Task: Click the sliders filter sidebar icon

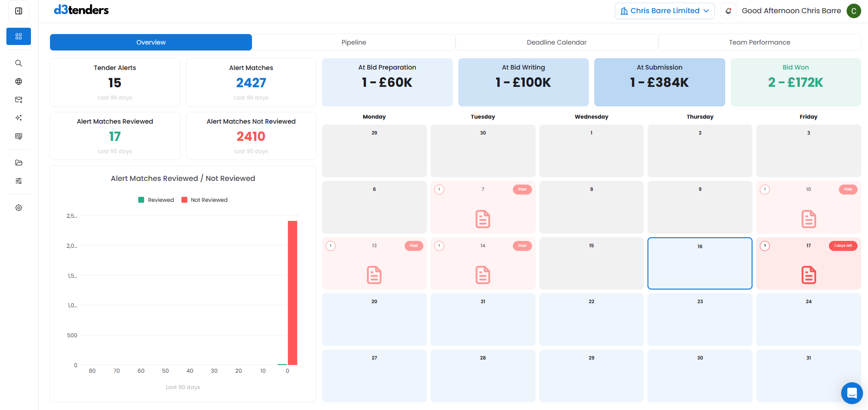Action: [19, 181]
